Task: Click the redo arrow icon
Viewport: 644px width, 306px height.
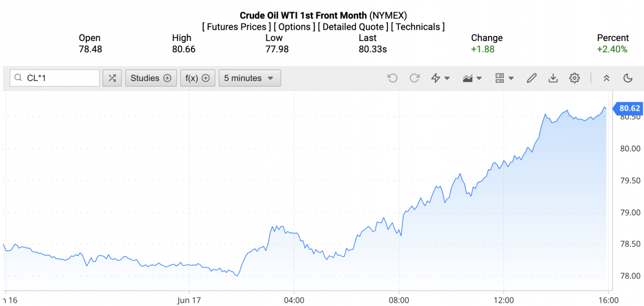Action: click(x=415, y=78)
